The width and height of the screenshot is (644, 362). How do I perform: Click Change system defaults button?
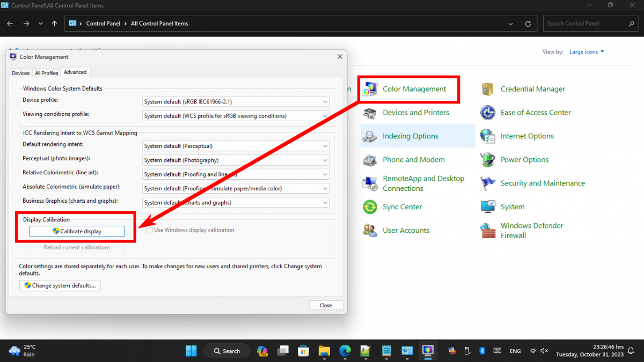tap(60, 285)
